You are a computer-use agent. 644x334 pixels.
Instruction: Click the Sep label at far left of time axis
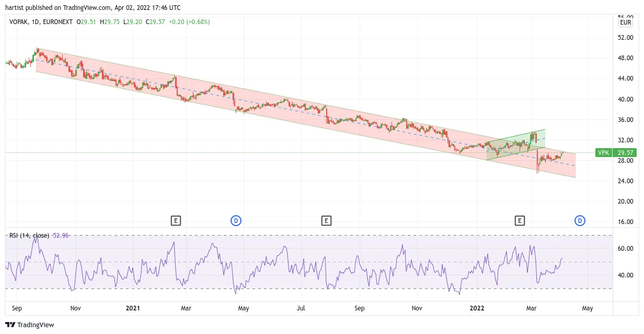tap(16, 308)
